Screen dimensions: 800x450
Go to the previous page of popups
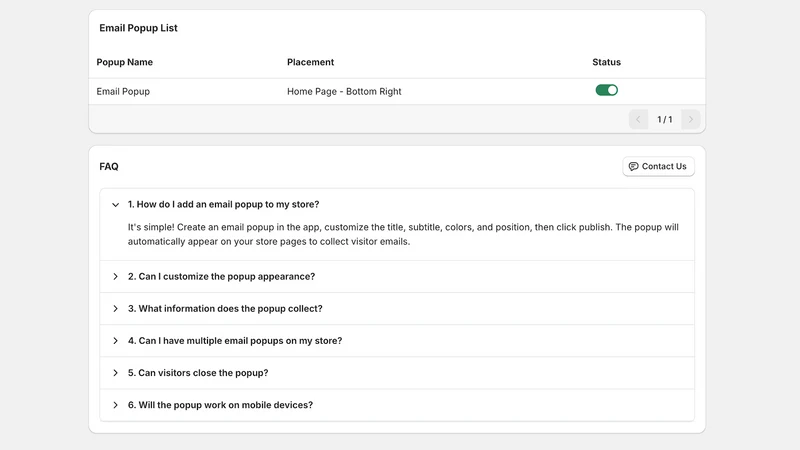[638, 119]
